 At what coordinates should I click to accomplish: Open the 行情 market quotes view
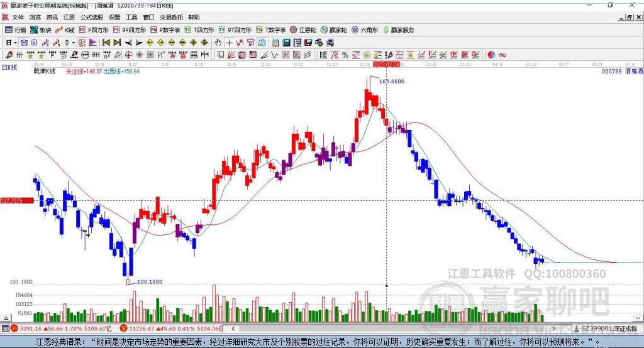pyautogui.click(x=15, y=30)
